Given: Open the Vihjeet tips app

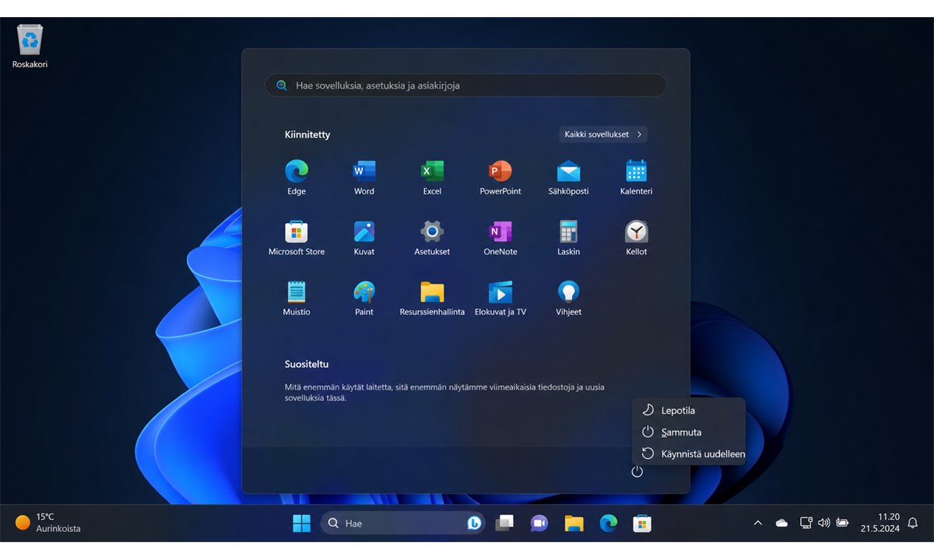Looking at the screenshot, I should point(568,299).
